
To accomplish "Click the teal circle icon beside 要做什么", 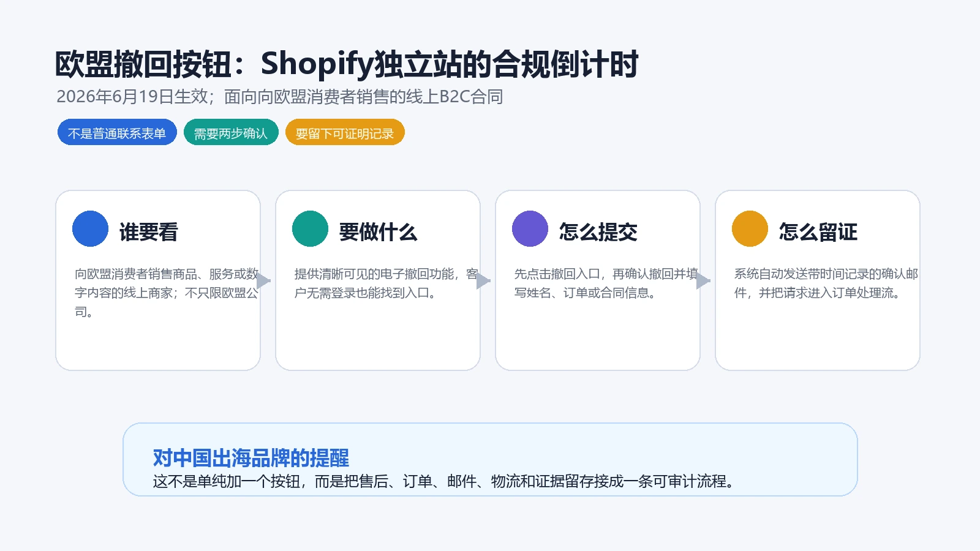I will tap(310, 229).
